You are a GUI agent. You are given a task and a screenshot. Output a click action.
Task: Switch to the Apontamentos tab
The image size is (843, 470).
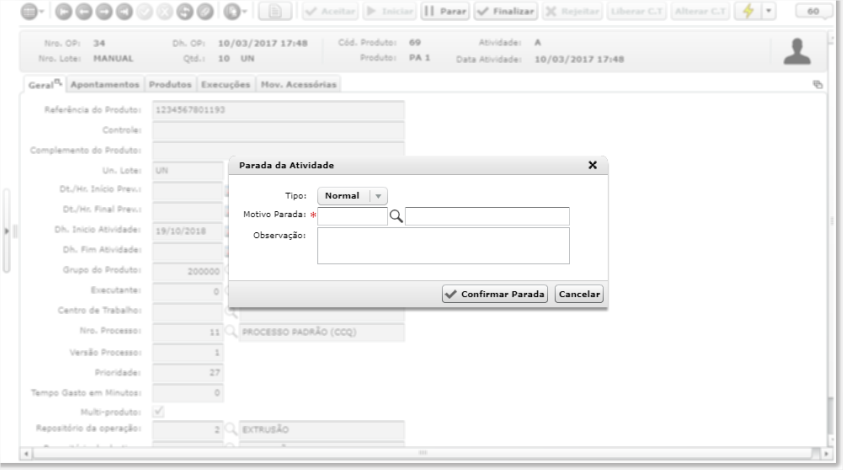[x=105, y=84]
